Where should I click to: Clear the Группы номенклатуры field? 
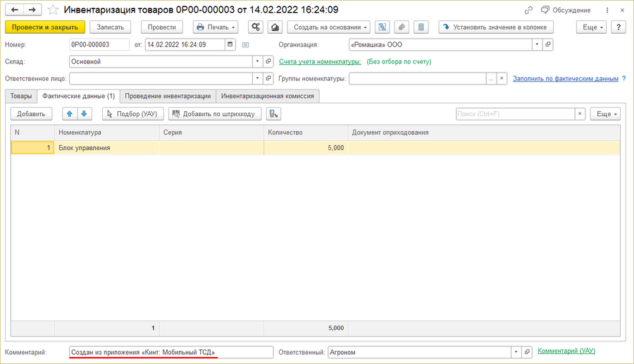(x=502, y=78)
